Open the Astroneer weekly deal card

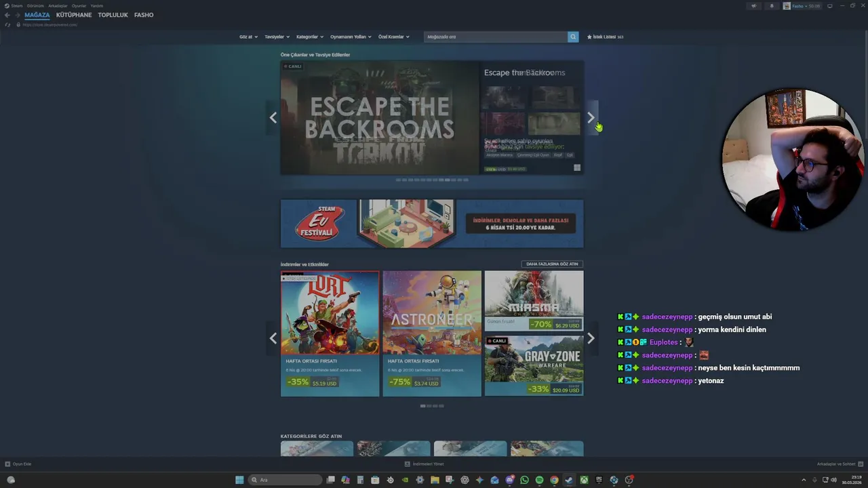(432, 333)
